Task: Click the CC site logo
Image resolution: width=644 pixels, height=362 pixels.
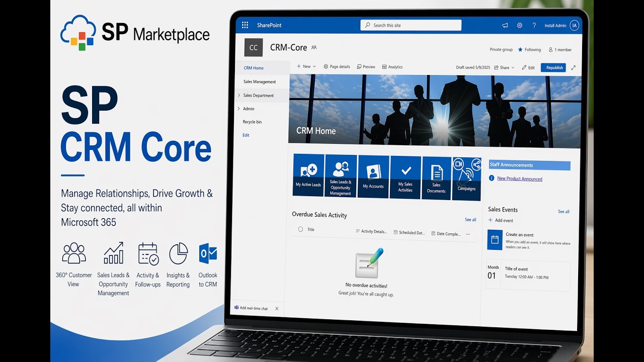Action: click(254, 48)
